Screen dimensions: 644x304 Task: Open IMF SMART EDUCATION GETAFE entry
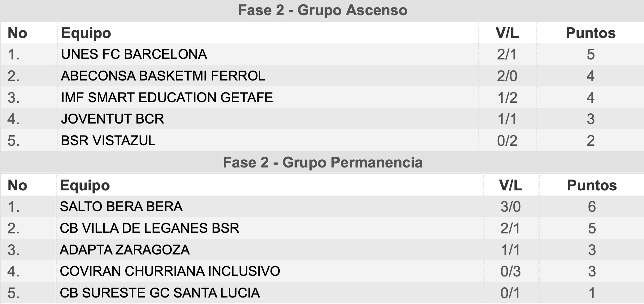(x=167, y=97)
